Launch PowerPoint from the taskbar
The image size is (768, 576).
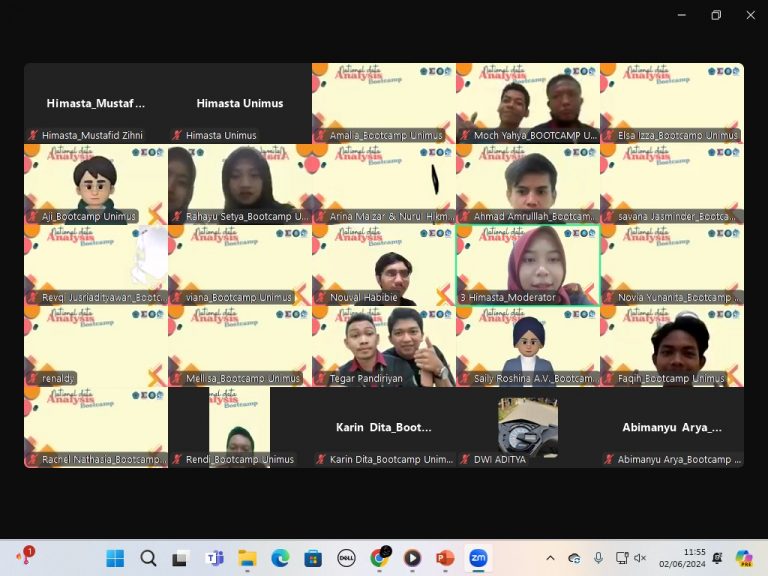click(445, 558)
